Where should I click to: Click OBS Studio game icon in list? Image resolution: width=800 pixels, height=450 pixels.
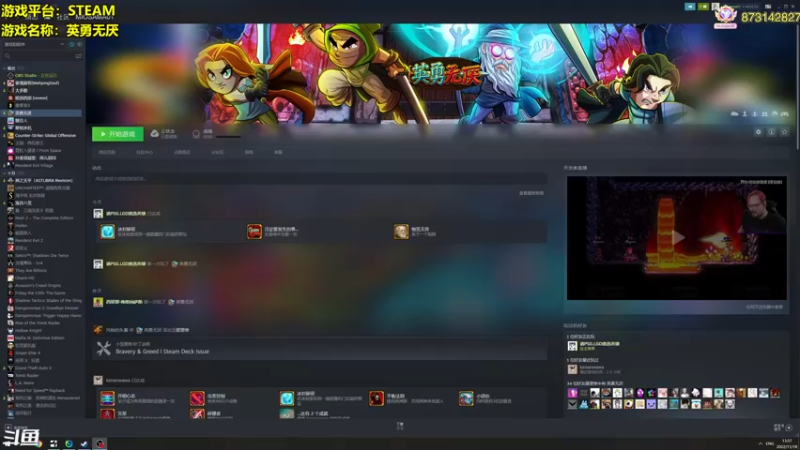coord(10,76)
